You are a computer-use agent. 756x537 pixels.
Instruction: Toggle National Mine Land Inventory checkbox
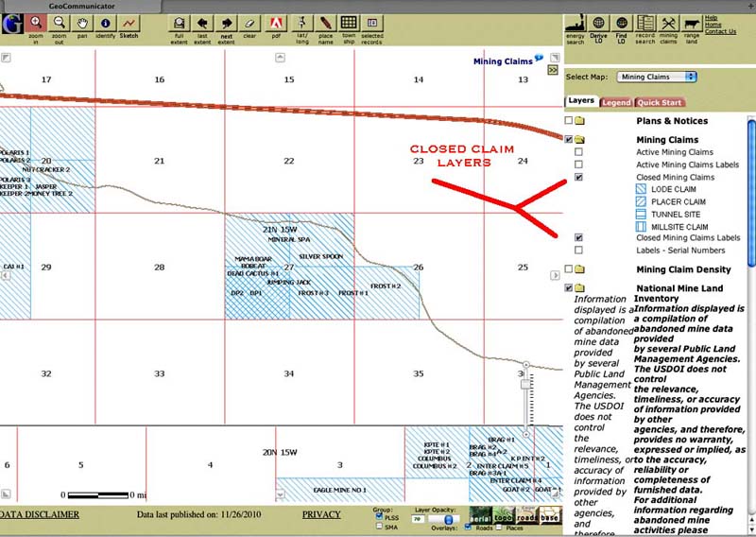coord(569,287)
